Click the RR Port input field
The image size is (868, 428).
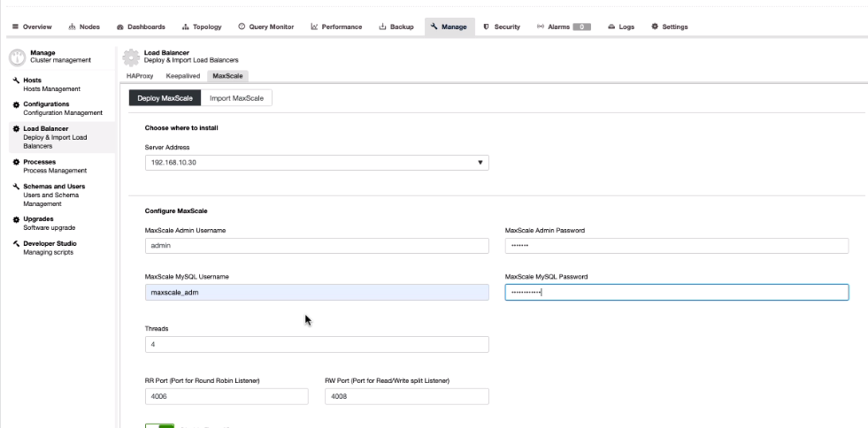227,396
